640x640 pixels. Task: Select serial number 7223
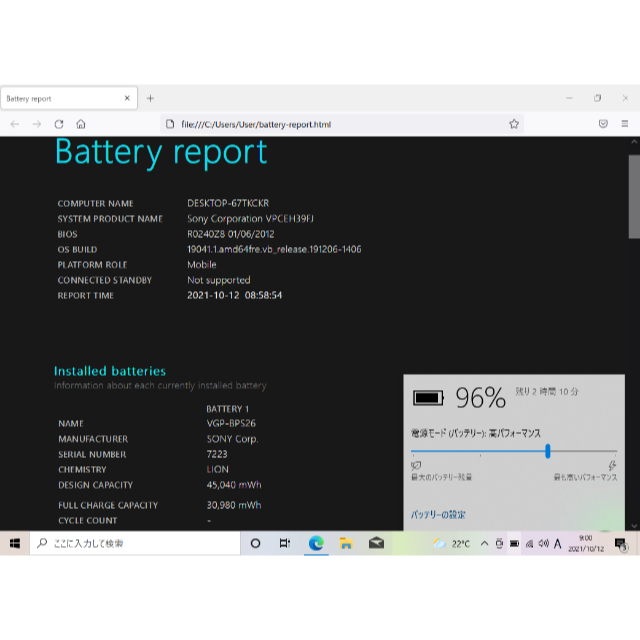click(x=217, y=454)
